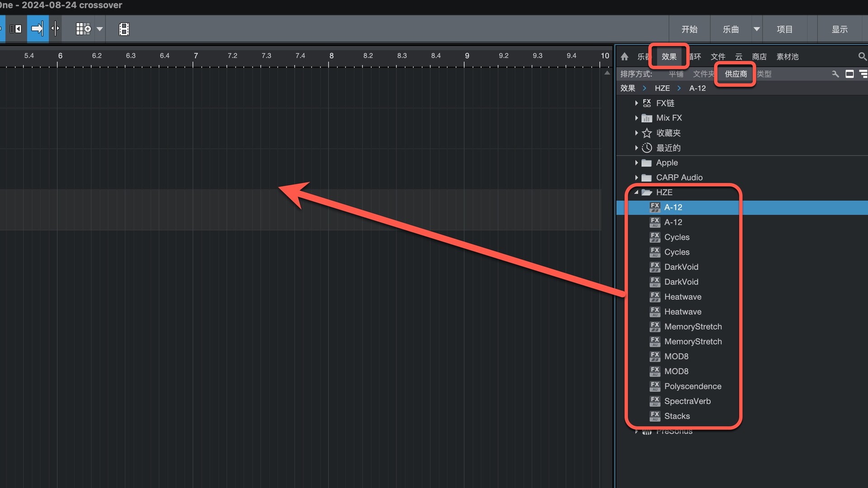Click the 开始 page button

(689, 29)
